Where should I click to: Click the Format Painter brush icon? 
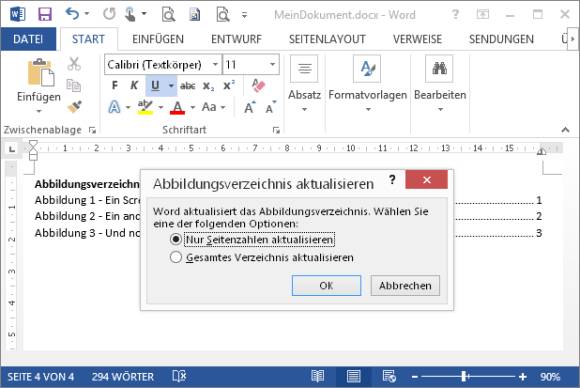74,107
